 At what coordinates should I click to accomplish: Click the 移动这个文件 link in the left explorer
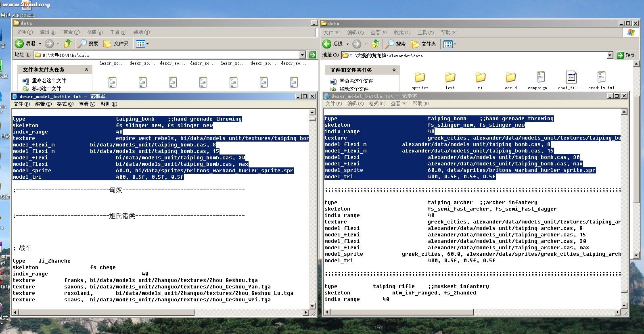click(46, 89)
